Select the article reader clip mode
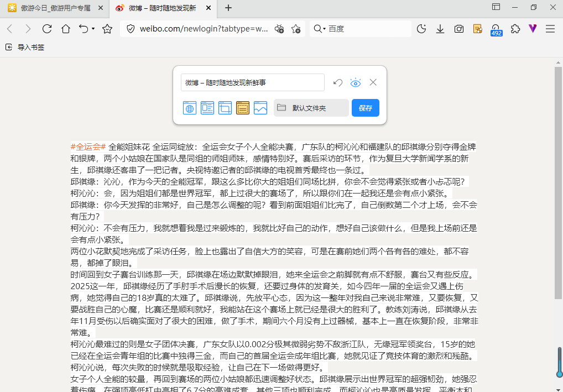This screenshot has width=563, height=392. pyautogui.click(x=207, y=108)
